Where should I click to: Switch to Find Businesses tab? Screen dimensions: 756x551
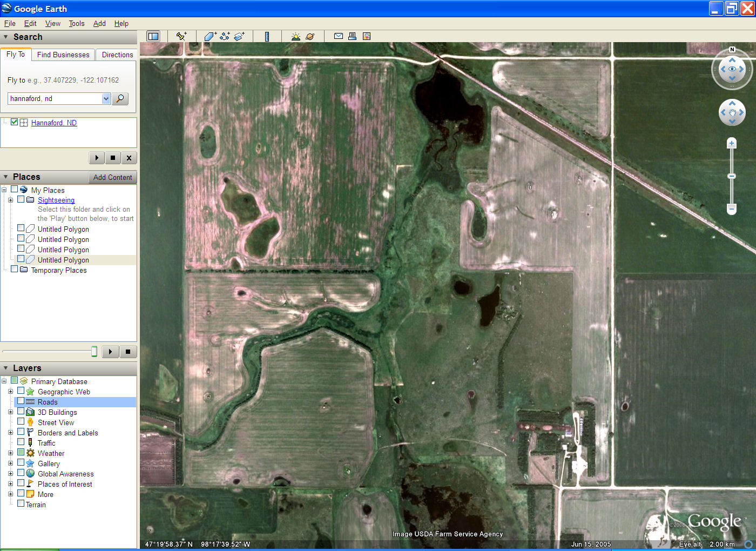click(63, 55)
